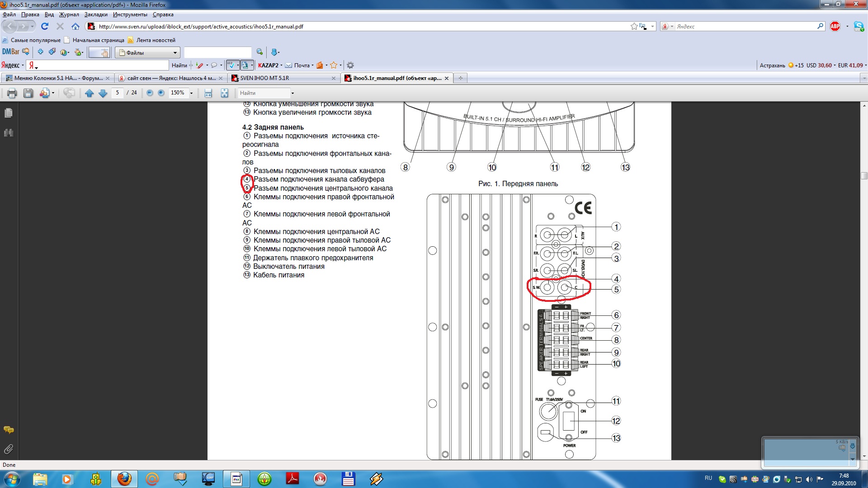Zoom out the PDF with minus button

(150, 93)
